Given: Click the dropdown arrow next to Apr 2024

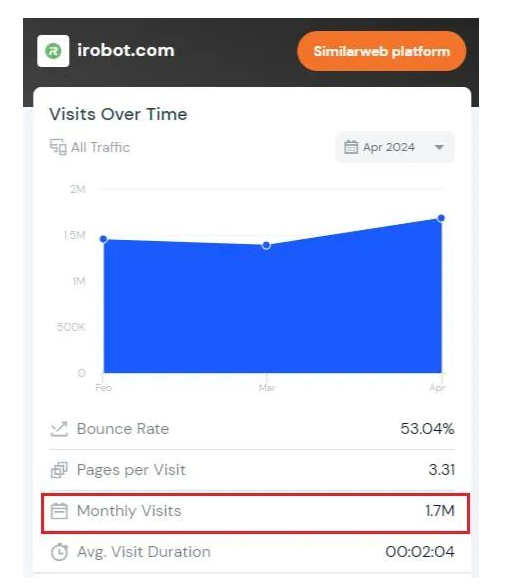Looking at the screenshot, I should [x=439, y=147].
